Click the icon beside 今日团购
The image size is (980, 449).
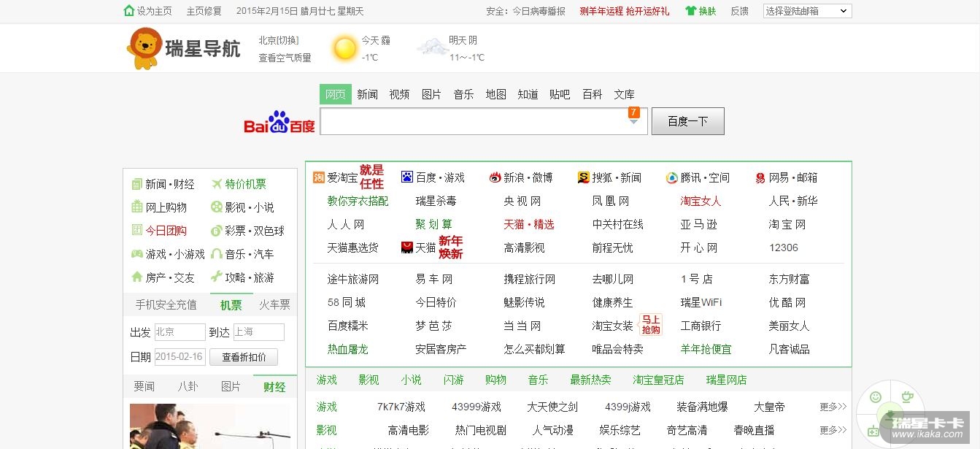tap(136, 231)
